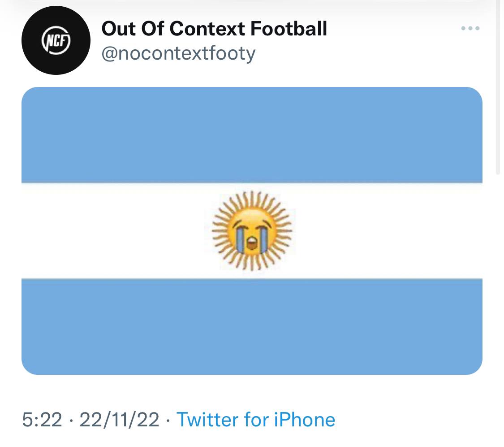Click the 22/11/22 tweet date
The image size is (504, 447).
[x=119, y=420]
